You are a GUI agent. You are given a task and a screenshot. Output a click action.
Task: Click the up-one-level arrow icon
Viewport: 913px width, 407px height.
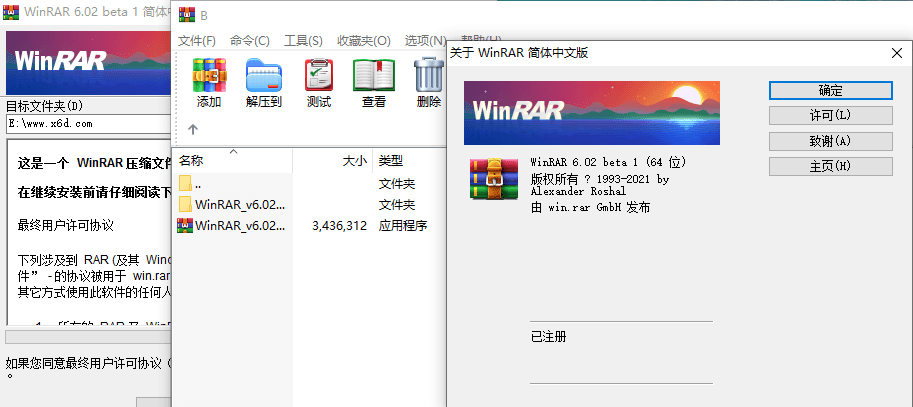click(193, 129)
